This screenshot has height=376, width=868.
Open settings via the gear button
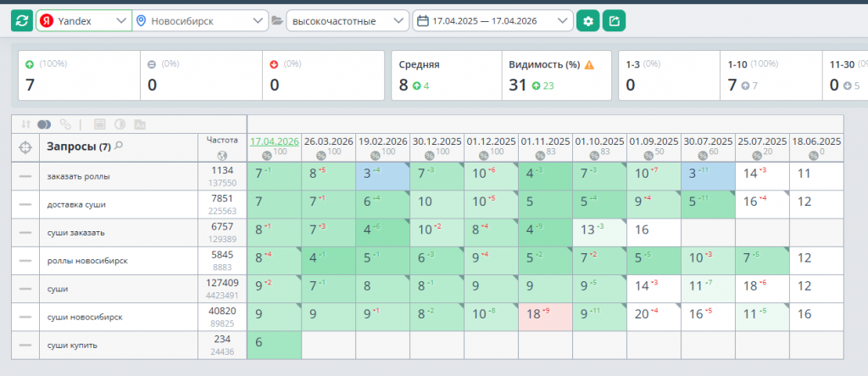coord(588,21)
